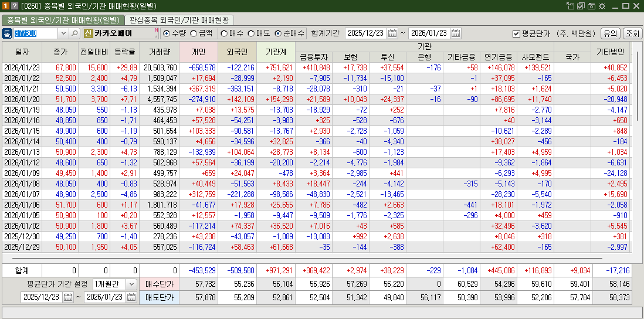Select the 매도 radio button

pos(250,33)
